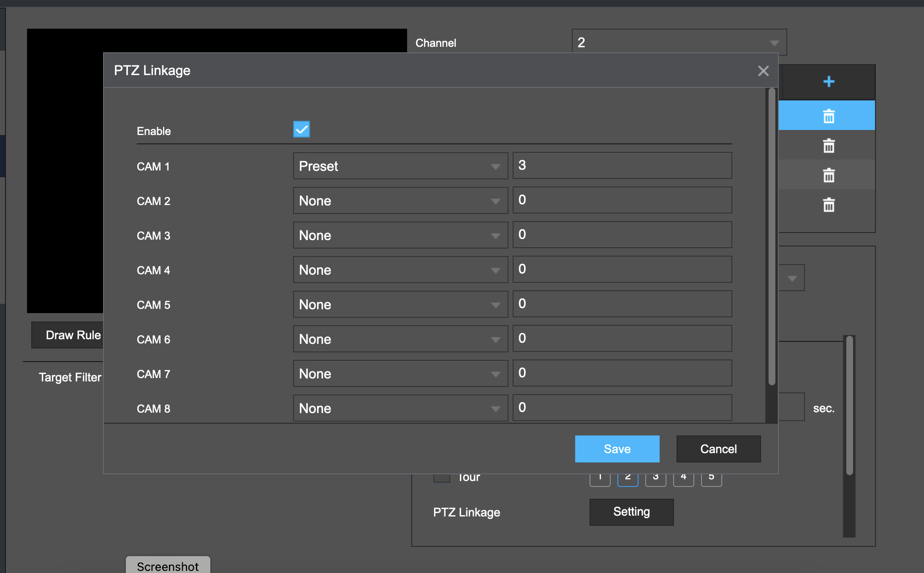The width and height of the screenshot is (924, 573).
Task: Click the Target Filter label
Action: (x=70, y=377)
